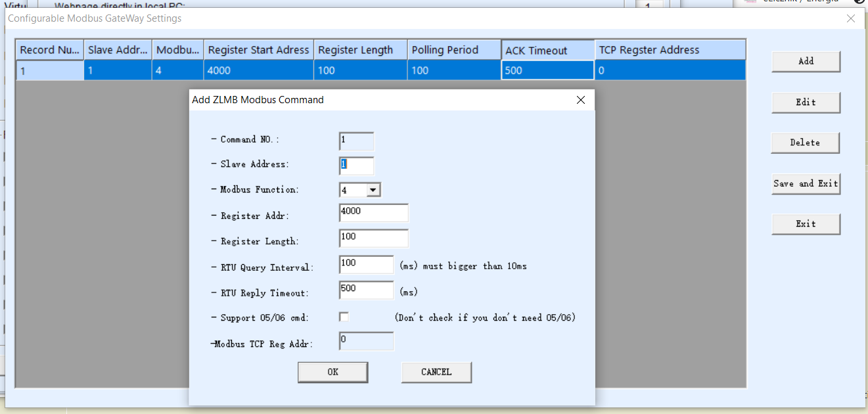Click Save and Exit
Viewport: 868px width, 414px height.
[x=806, y=183]
